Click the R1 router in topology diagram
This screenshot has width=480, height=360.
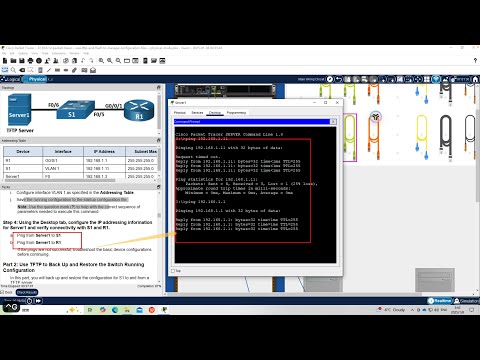click(139, 110)
